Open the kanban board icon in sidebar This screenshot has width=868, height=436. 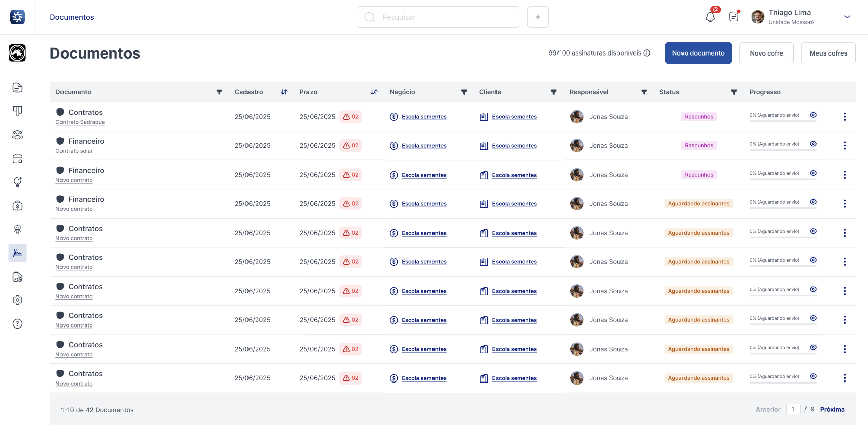[17, 111]
